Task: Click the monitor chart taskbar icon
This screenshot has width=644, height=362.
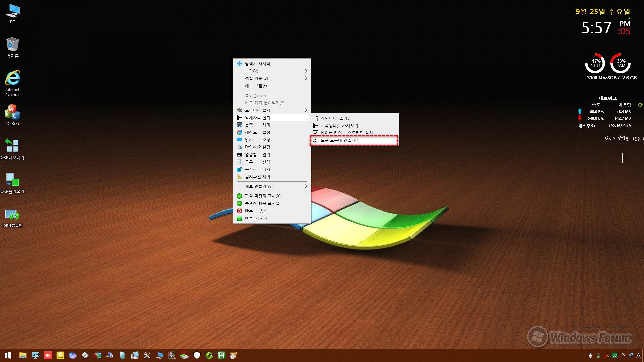Action: click(35, 355)
